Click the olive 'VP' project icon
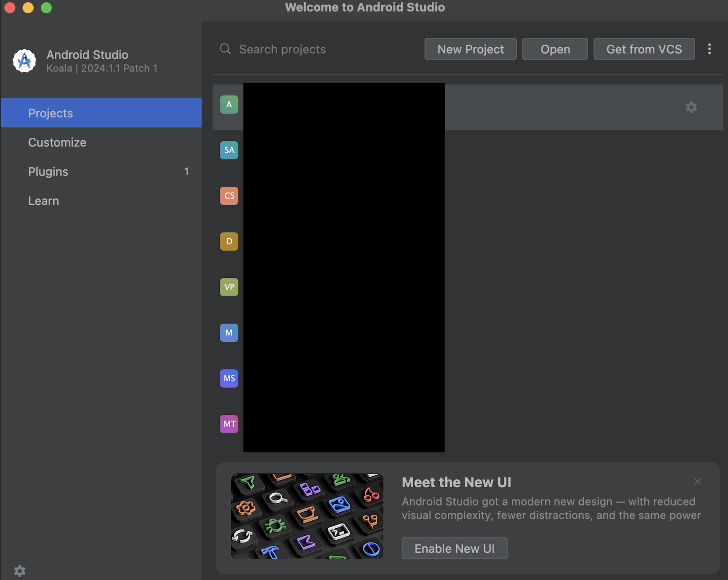The width and height of the screenshot is (728, 580). [229, 287]
